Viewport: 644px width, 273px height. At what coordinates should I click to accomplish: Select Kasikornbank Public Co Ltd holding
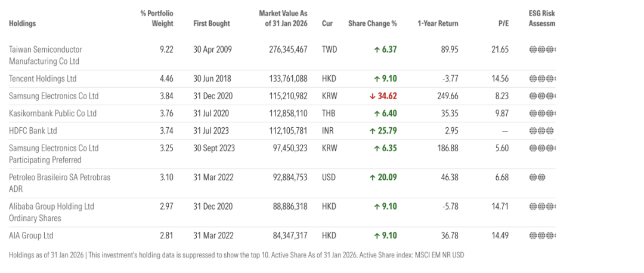tap(52, 114)
